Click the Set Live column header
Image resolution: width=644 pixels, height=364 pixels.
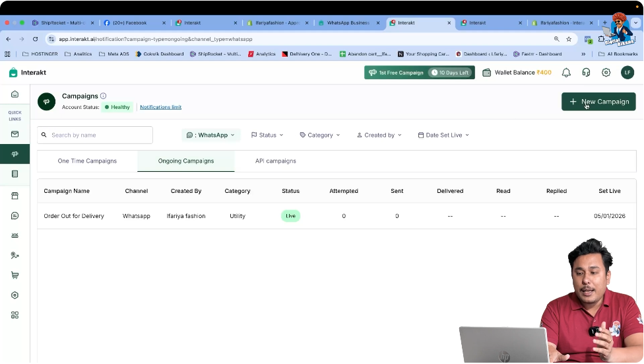[x=610, y=191]
